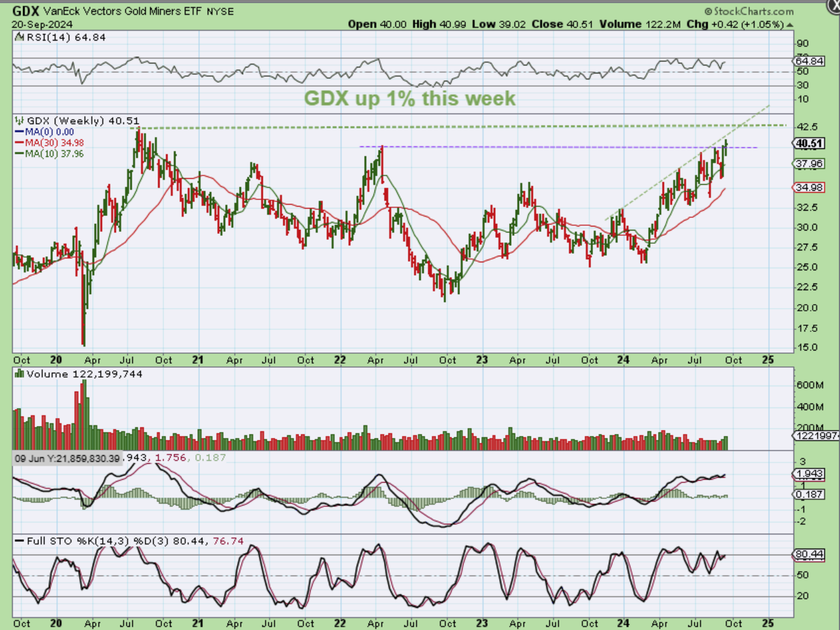The image size is (840, 630).
Task: Click the MA(10) 37.96 legend entry
Action: [48, 153]
